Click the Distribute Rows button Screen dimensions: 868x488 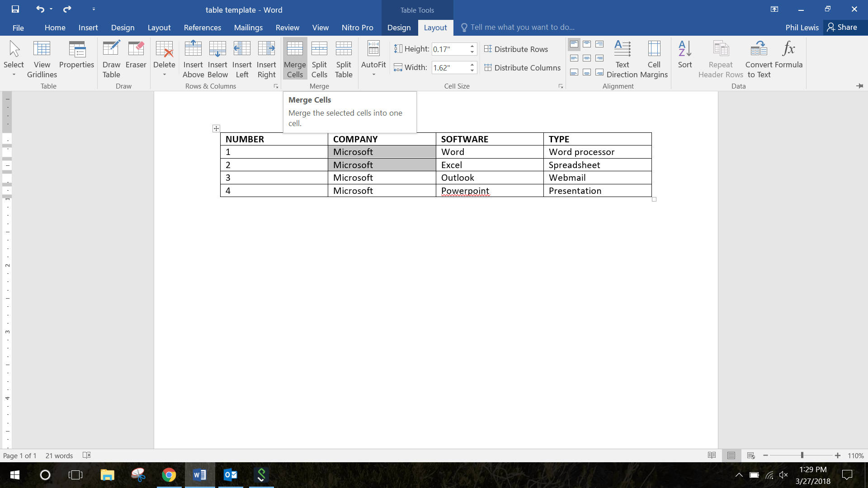click(516, 49)
